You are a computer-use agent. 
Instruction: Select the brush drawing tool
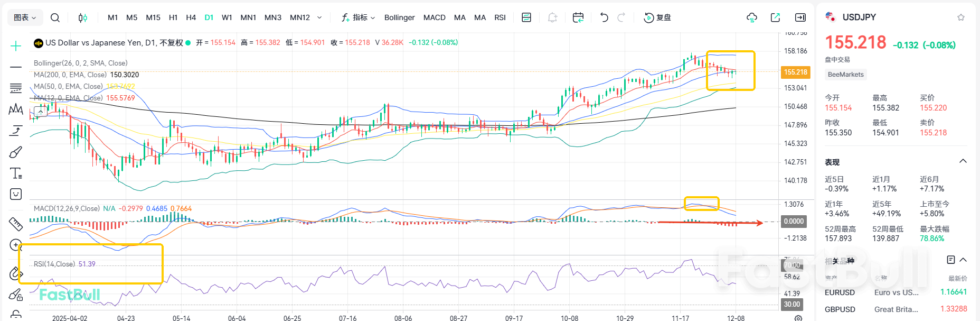(16, 152)
